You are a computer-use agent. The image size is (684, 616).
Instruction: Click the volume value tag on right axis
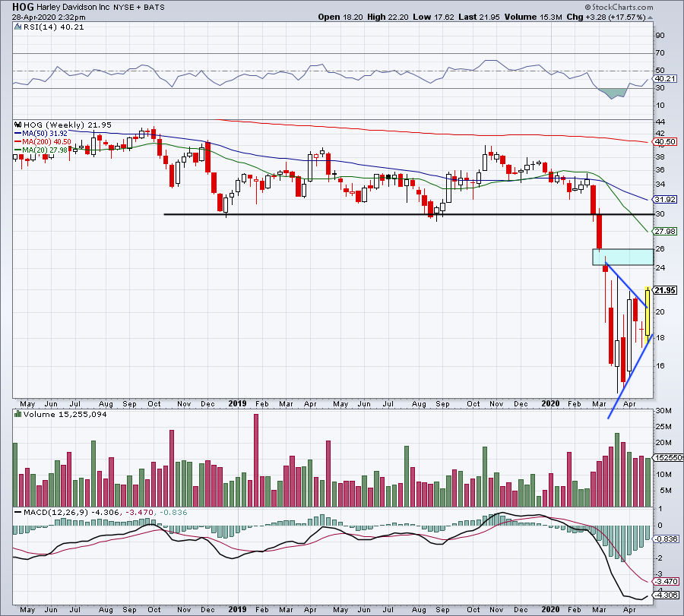pyautogui.click(x=668, y=458)
